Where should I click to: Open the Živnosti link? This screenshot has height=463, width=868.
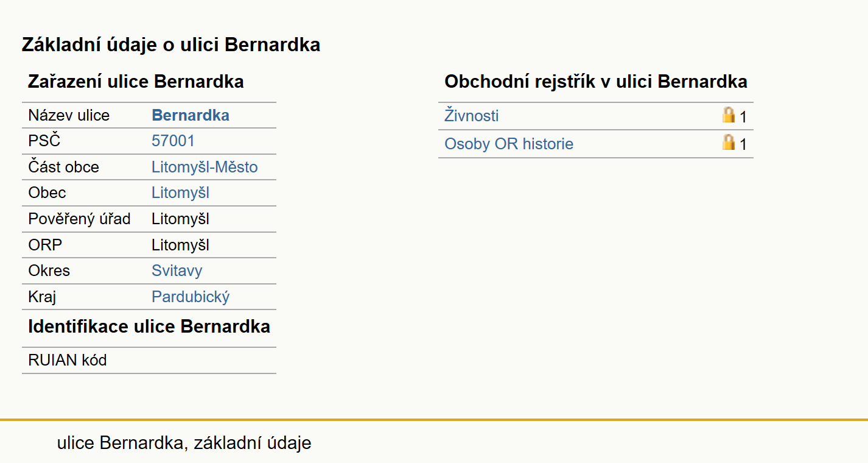pos(472,116)
